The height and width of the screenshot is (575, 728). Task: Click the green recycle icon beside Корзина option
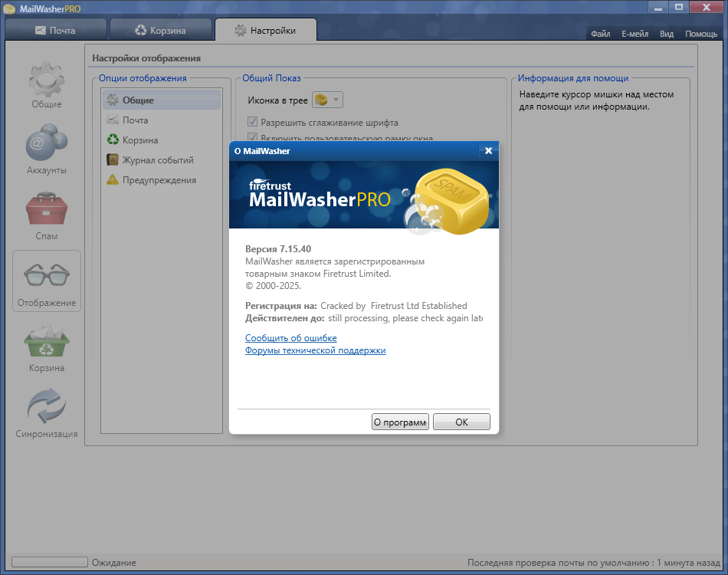(113, 140)
